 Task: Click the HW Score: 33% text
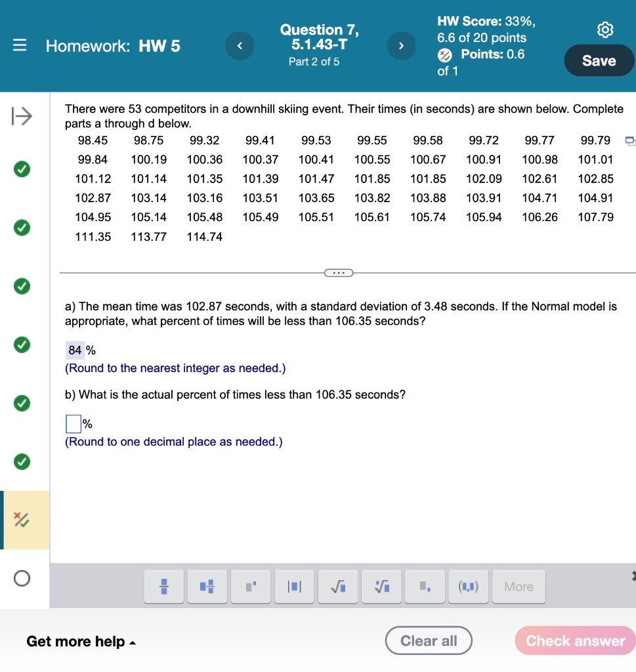tap(486, 21)
